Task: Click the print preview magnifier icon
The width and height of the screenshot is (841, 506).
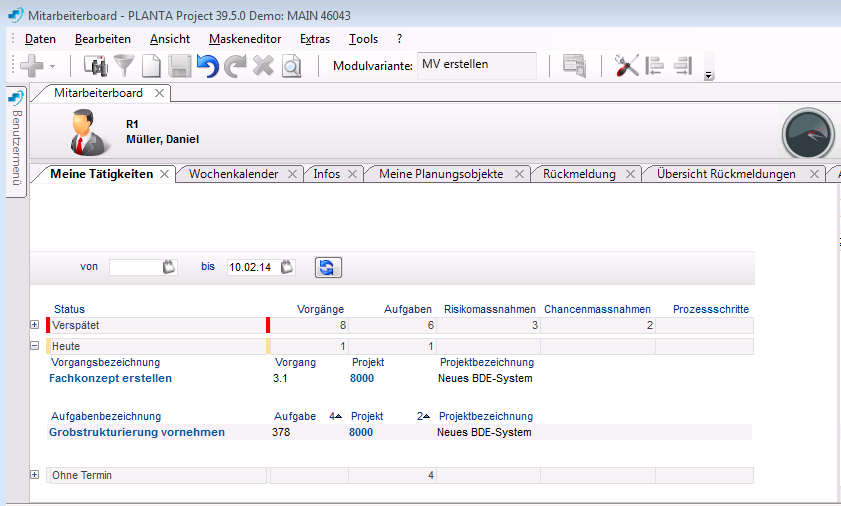Action: coord(291,66)
